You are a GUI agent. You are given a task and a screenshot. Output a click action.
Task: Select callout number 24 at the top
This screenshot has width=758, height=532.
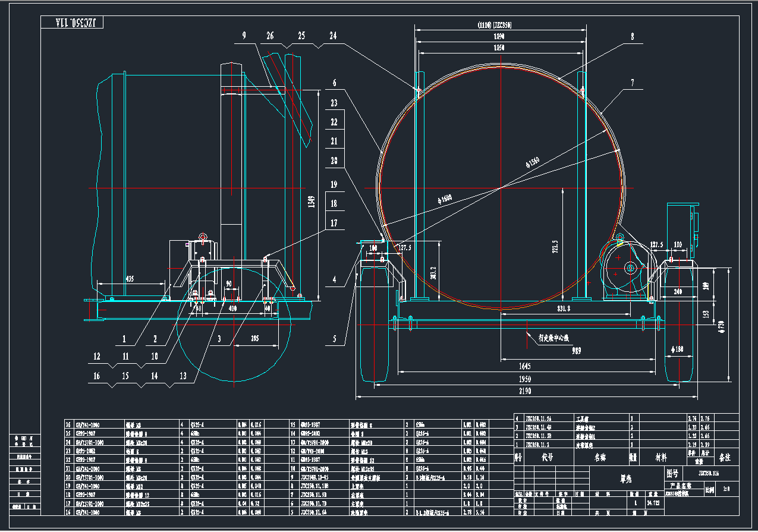(x=333, y=36)
